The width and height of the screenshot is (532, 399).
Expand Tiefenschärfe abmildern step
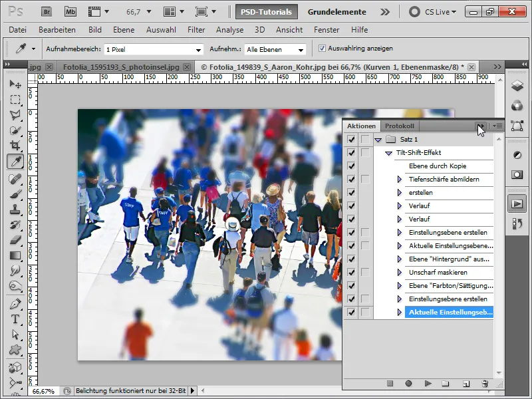[x=400, y=179]
